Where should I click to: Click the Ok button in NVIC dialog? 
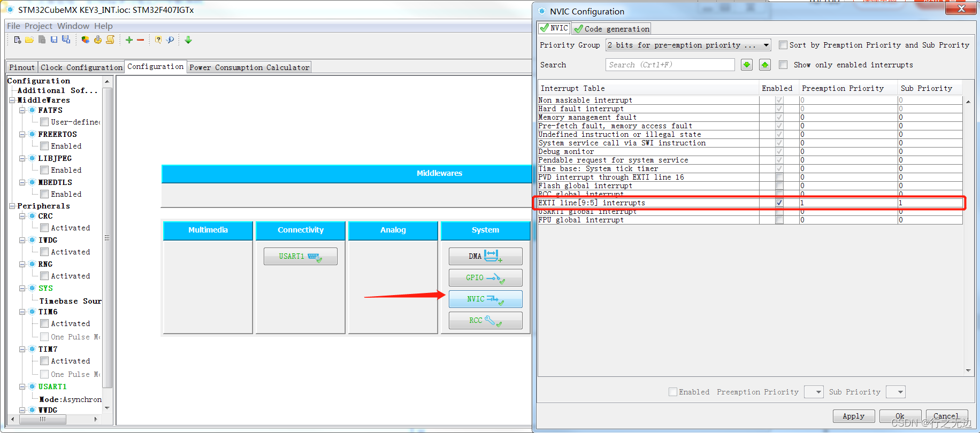pyautogui.click(x=900, y=416)
